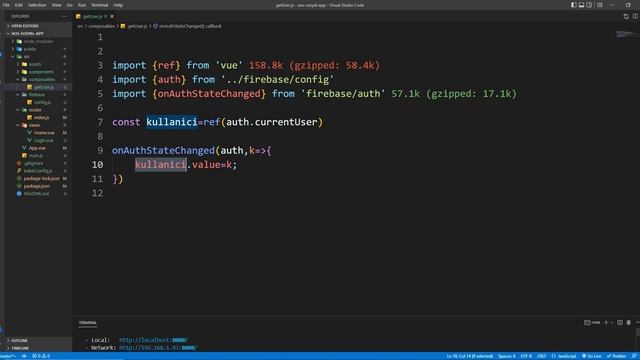
Task: Toggle bottom panel layout icon
Action: click(581, 5)
